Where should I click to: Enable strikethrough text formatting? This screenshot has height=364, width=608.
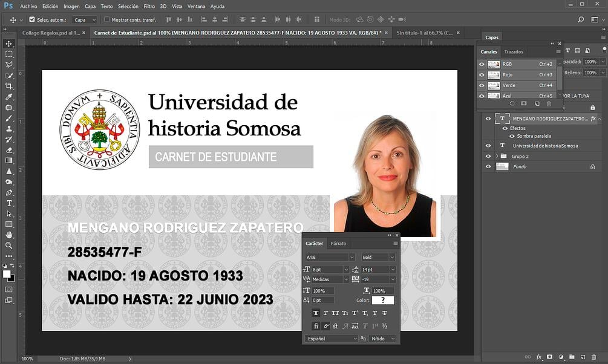[x=385, y=313]
